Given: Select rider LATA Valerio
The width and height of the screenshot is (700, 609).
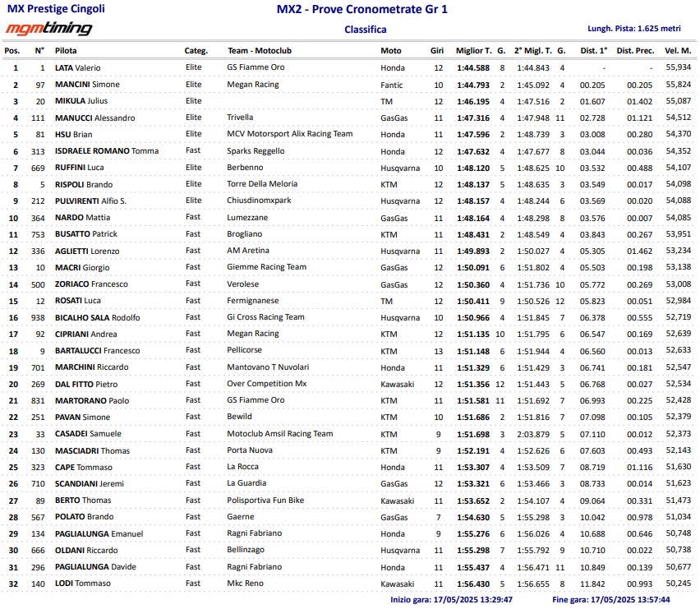Looking at the screenshot, I should tap(77, 67).
